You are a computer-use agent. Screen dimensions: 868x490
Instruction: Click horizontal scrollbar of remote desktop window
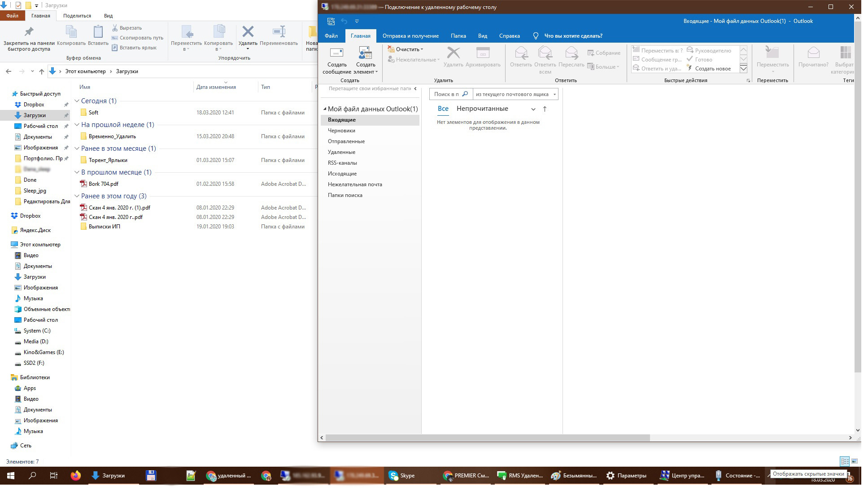point(487,437)
